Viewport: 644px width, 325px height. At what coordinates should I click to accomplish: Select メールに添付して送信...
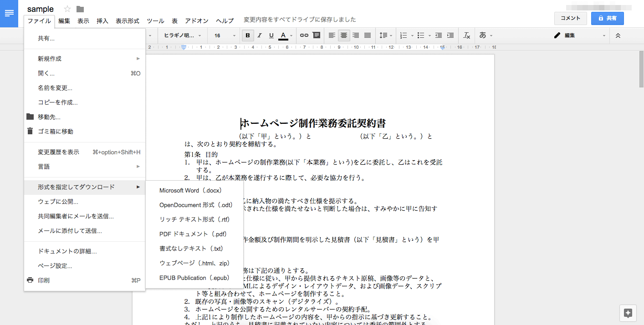click(85, 231)
